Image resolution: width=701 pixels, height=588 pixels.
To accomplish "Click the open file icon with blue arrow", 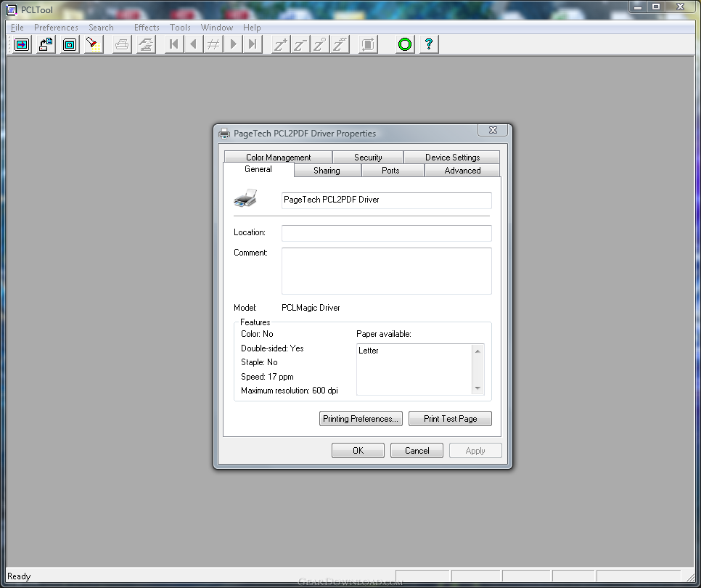I will [x=22, y=44].
